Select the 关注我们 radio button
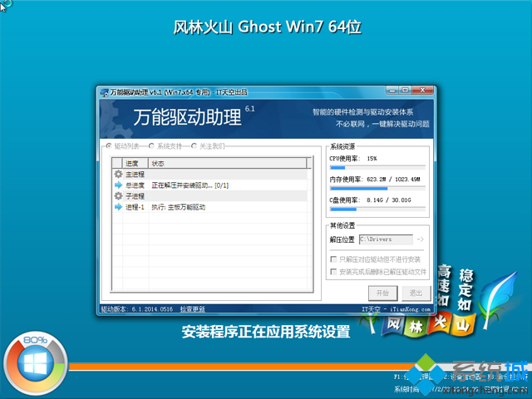Viewport: 532px width, 399px height. tap(194, 146)
